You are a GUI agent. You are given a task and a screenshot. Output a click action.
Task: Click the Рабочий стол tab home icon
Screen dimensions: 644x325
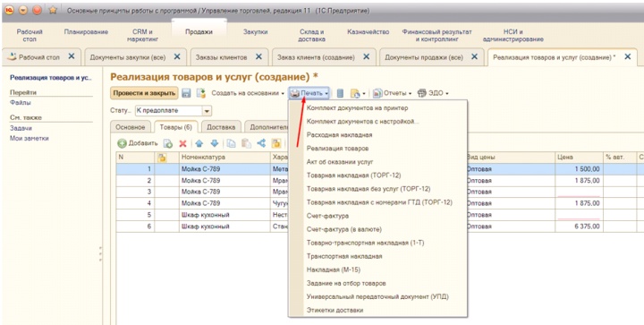tap(12, 57)
